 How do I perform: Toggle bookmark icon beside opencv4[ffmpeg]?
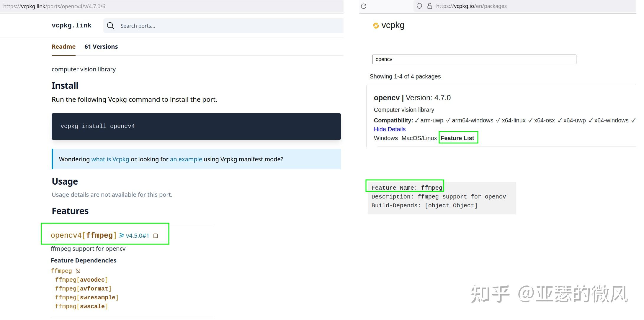coord(156,236)
